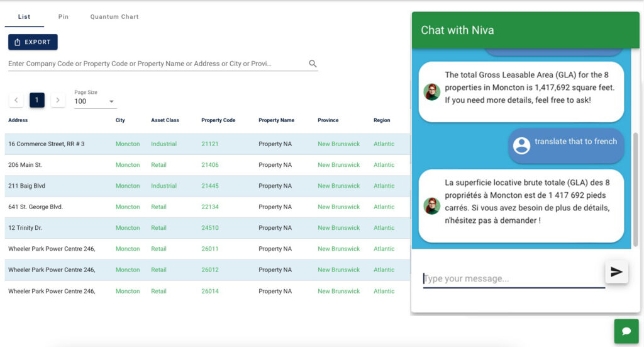Open the Quantum Chart tab

[114, 17]
